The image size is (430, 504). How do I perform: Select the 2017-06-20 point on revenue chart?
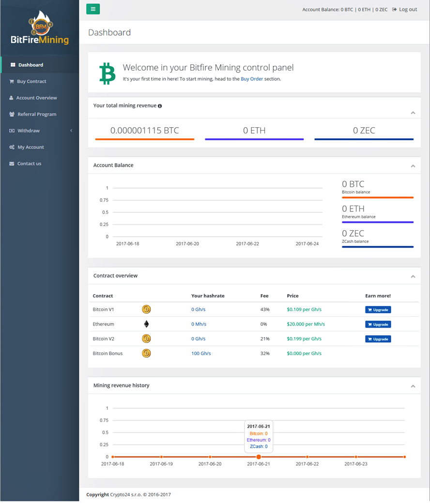(x=210, y=457)
